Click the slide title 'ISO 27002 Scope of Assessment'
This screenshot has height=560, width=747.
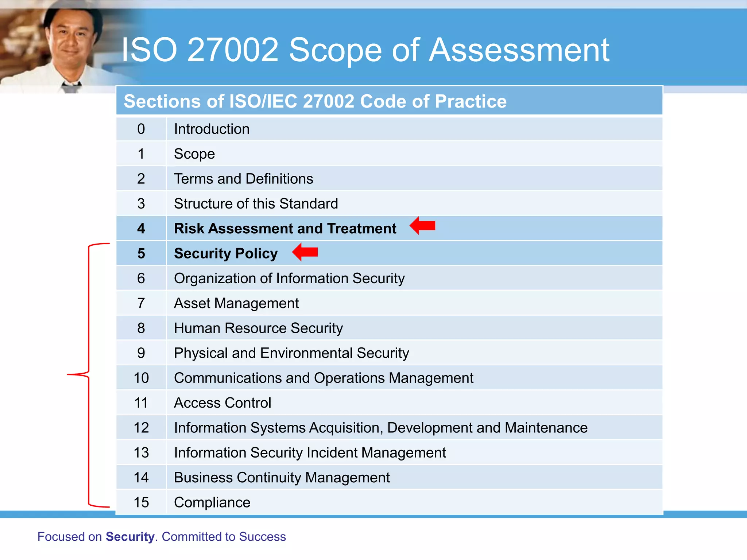pos(365,50)
